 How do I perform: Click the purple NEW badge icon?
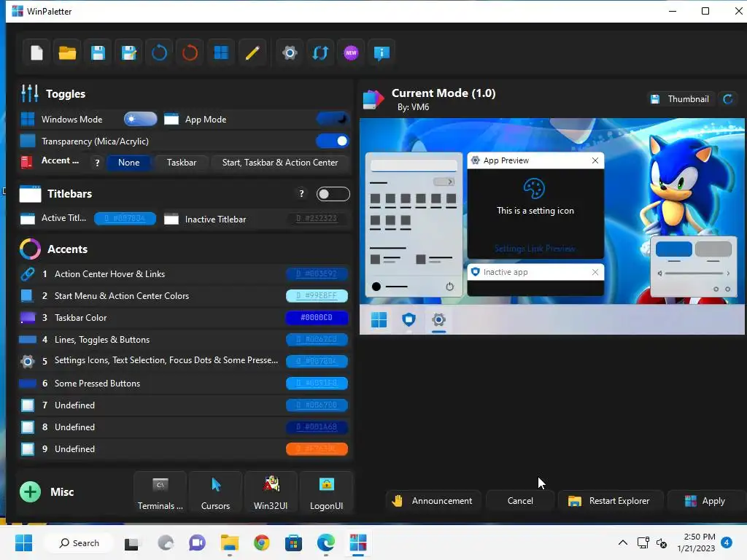[x=351, y=52]
